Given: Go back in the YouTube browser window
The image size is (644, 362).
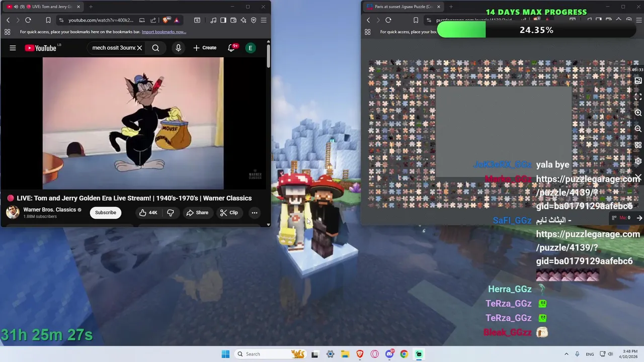Looking at the screenshot, I should 8,20.
